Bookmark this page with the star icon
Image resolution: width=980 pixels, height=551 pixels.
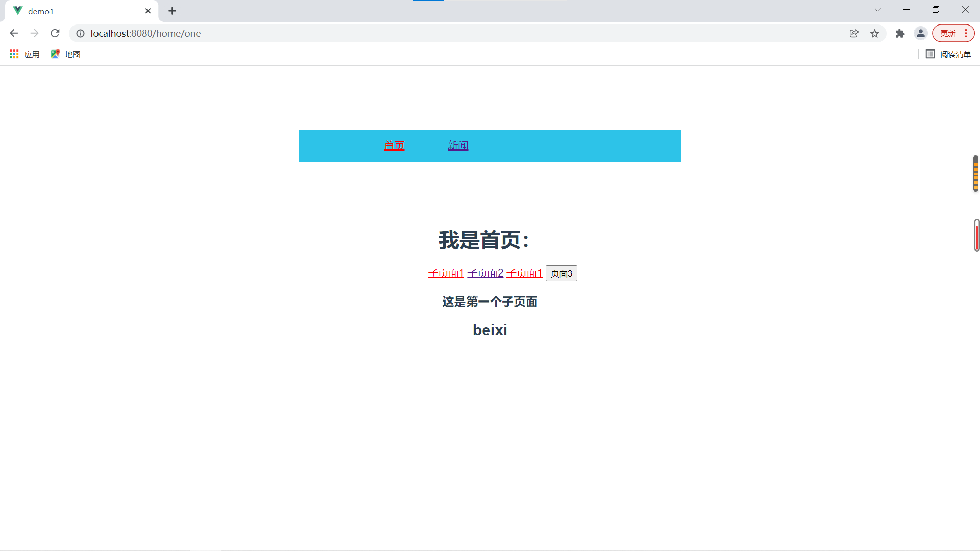click(875, 33)
